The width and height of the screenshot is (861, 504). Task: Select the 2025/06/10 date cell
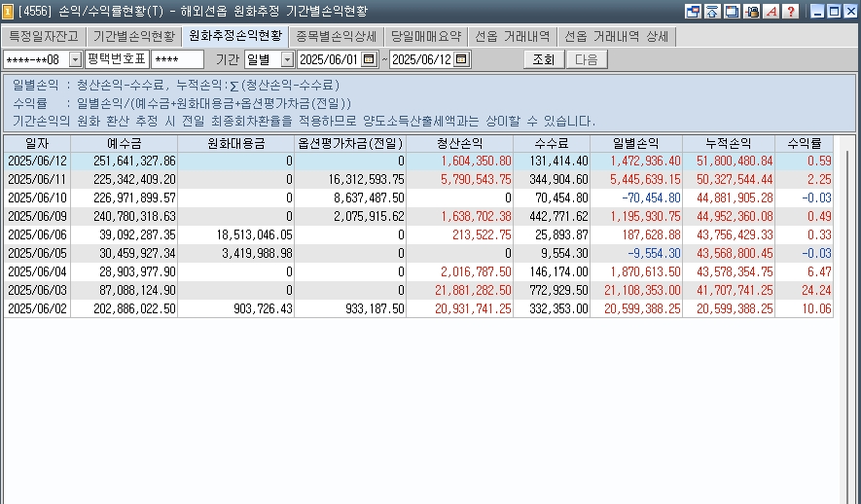[x=37, y=198]
